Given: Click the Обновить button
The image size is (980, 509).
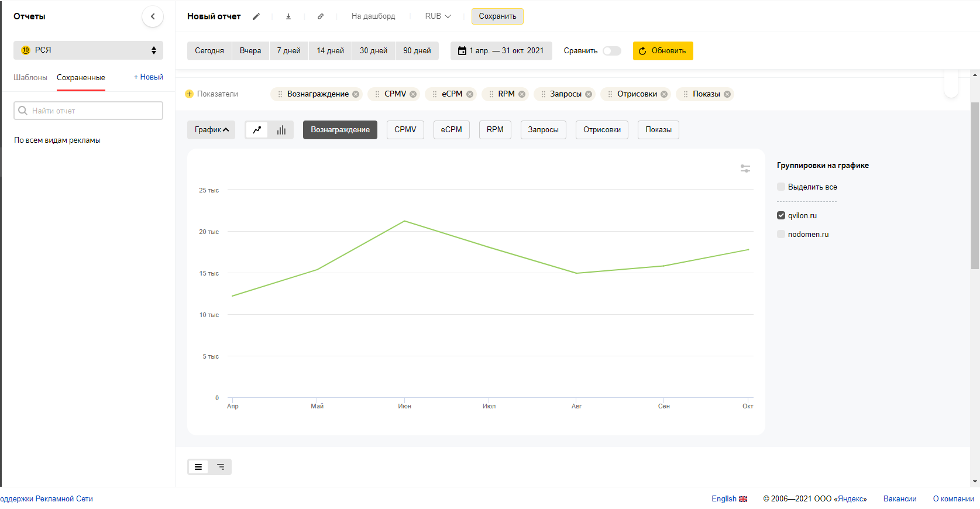Looking at the screenshot, I should tap(663, 51).
